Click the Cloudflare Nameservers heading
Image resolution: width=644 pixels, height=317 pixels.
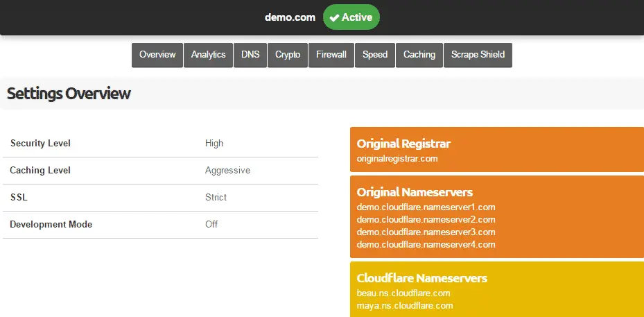coord(421,278)
